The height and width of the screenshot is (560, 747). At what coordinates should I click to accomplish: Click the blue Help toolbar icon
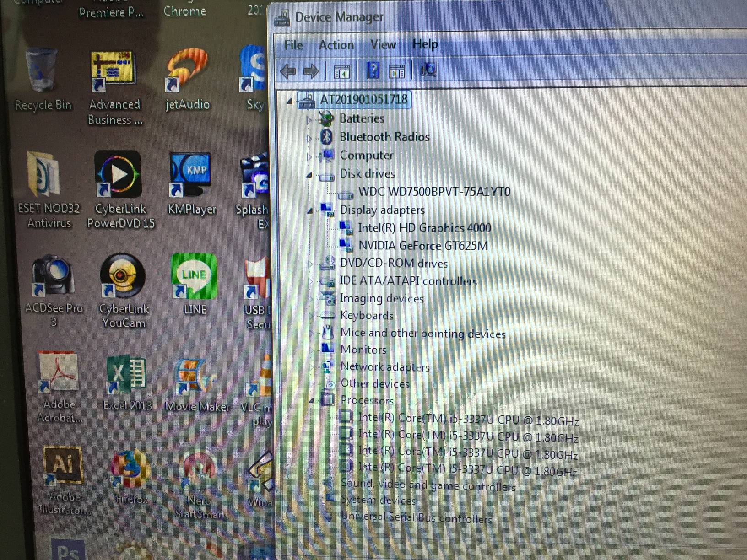(x=373, y=71)
